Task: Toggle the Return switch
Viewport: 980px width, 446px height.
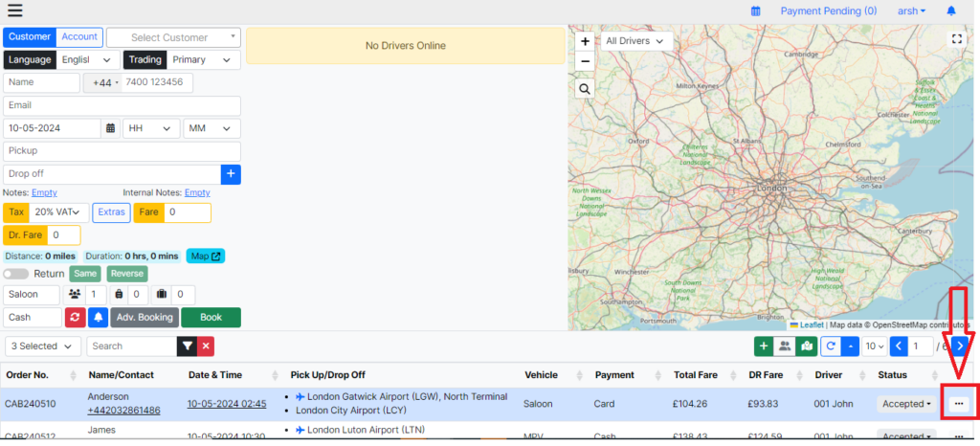Action: (16, 274)
